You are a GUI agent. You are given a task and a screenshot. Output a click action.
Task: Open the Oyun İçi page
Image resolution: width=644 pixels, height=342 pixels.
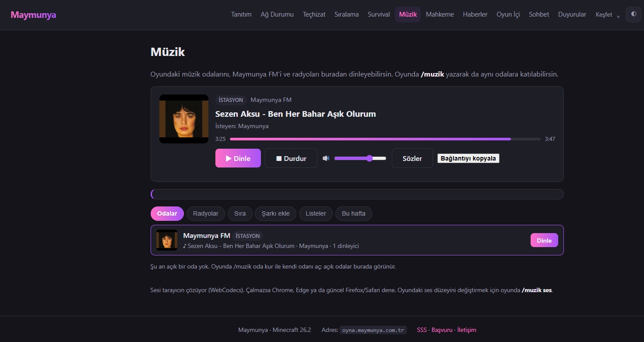(508, 14)
